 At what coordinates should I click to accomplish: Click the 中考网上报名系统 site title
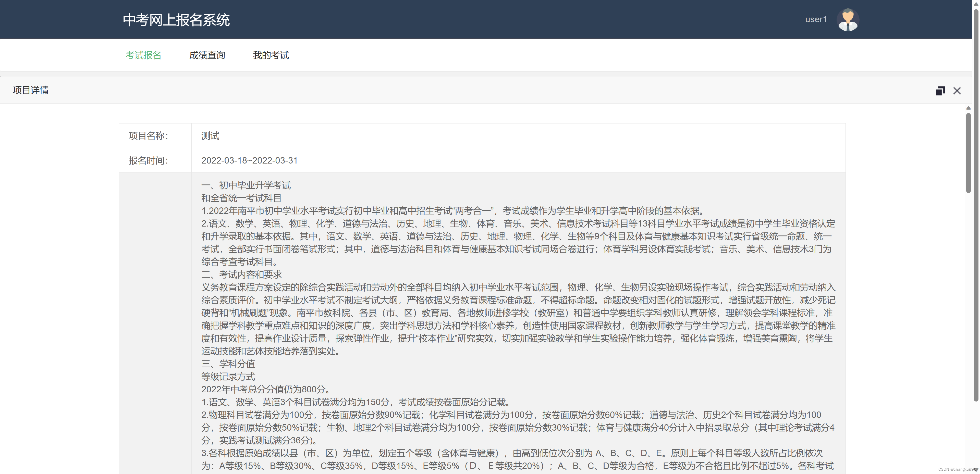click(x=176, y=20)
